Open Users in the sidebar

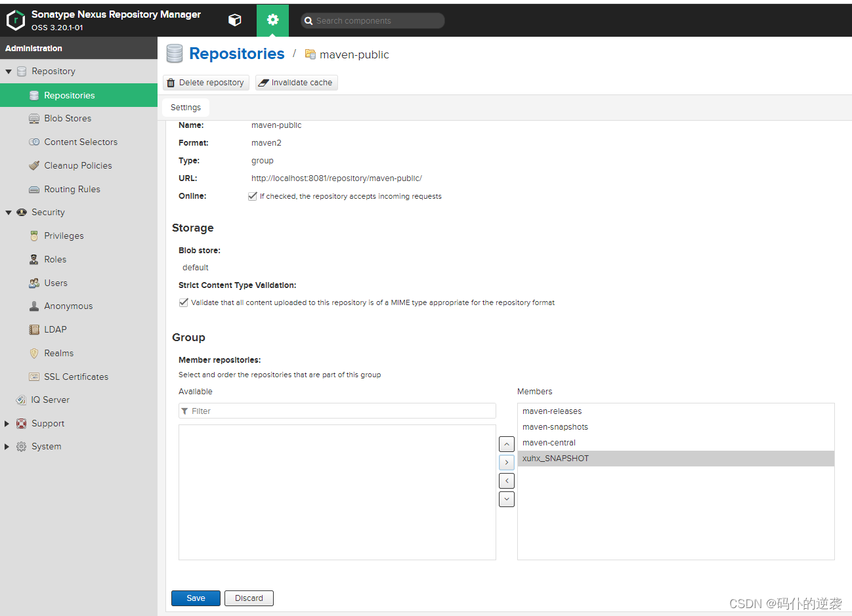click(x=79, y=283)
